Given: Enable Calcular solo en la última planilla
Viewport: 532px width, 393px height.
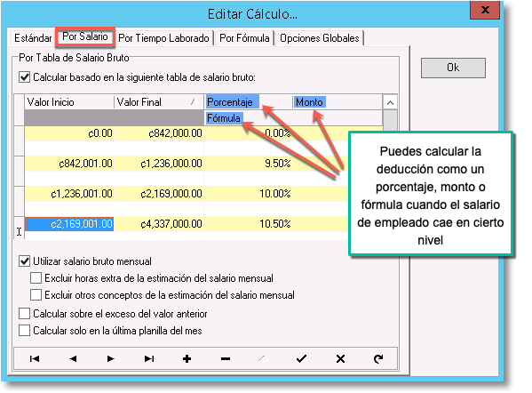Looking at the screenshot, I should tap(25, 330).
